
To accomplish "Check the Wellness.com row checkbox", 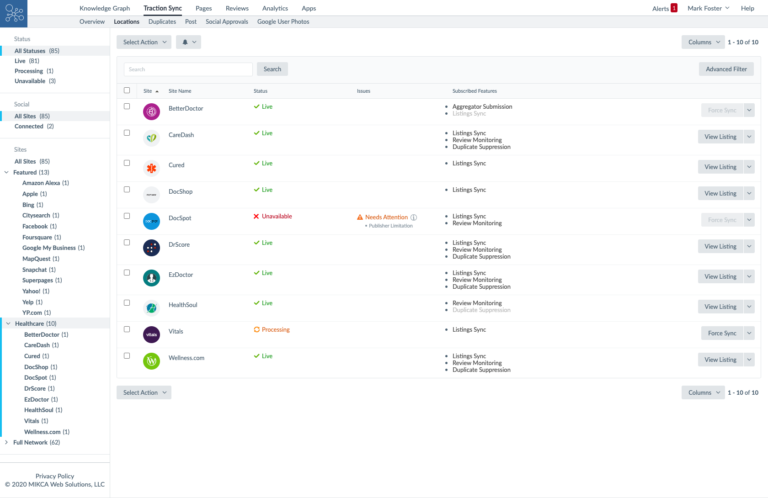I will [x=127, y=356].
